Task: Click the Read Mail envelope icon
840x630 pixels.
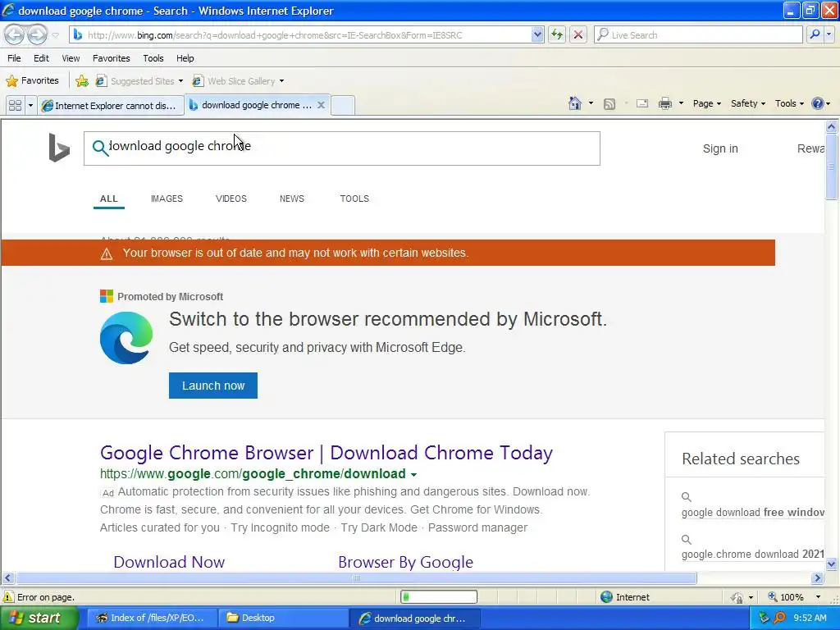Action: [x=642, y=103]
